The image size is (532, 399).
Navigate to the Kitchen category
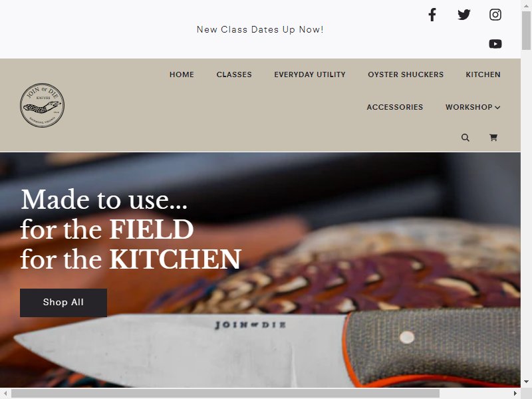483,74
